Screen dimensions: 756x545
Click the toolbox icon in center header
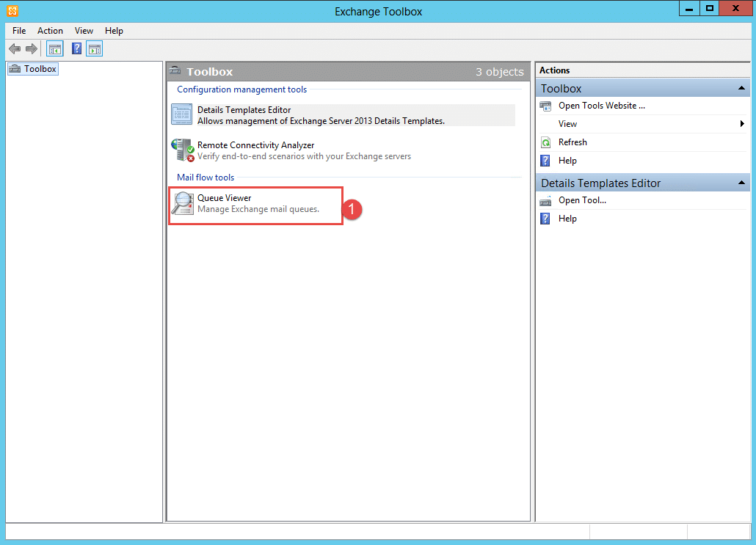tap(175, 71)
